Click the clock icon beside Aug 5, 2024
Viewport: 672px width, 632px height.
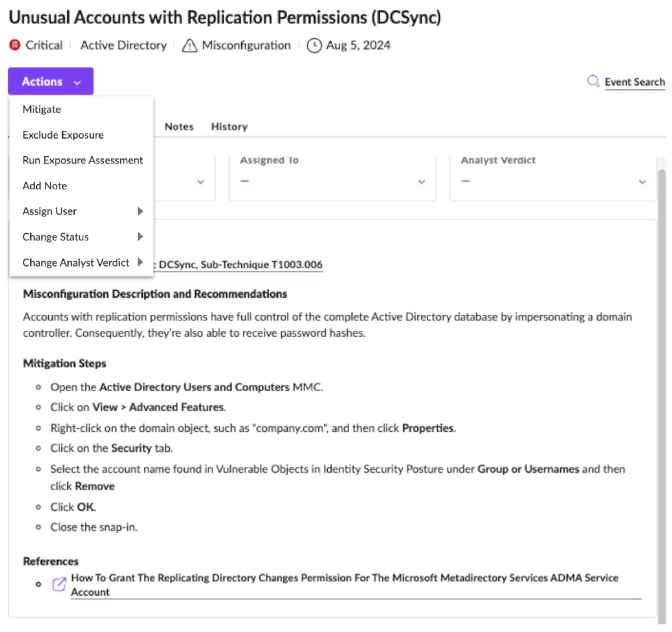click(x=314, y=45)
